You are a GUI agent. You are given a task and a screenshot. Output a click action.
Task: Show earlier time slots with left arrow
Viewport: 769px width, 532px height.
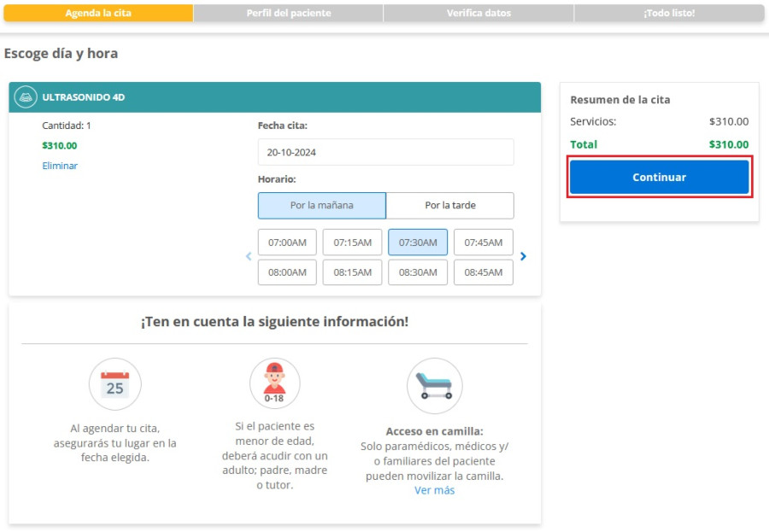click(x=249, y=256)
